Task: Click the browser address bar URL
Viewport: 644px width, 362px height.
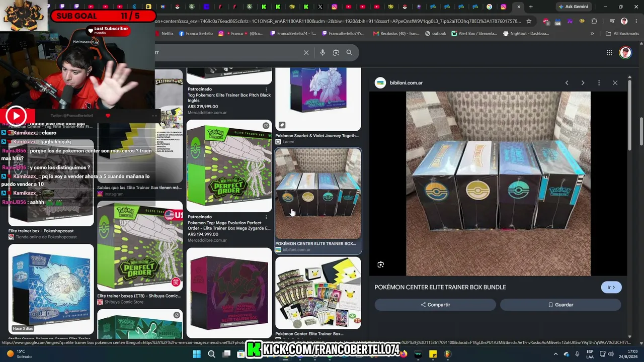Action: pos(338,21)
